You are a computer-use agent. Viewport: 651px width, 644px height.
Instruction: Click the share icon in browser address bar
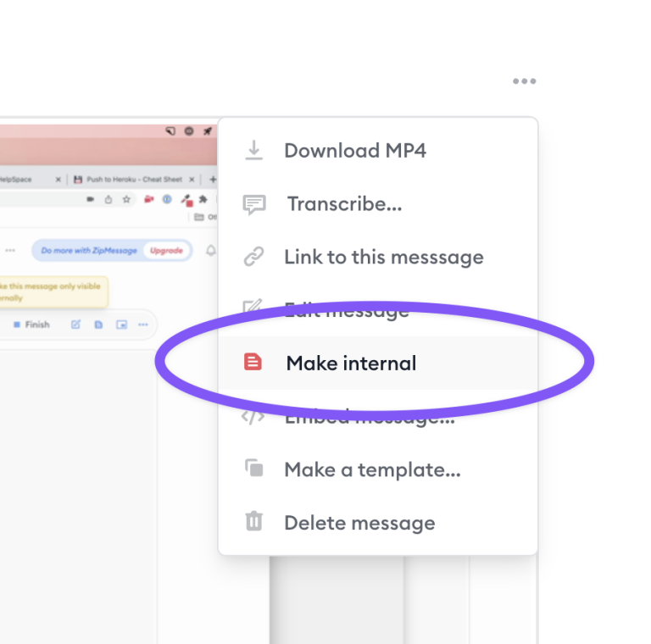(108, 200)
